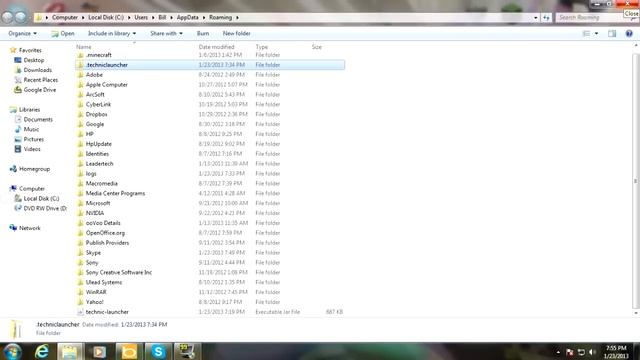Go back with the Back arrow button
This screenshot has height=360, width=640.
coord(7,17)
